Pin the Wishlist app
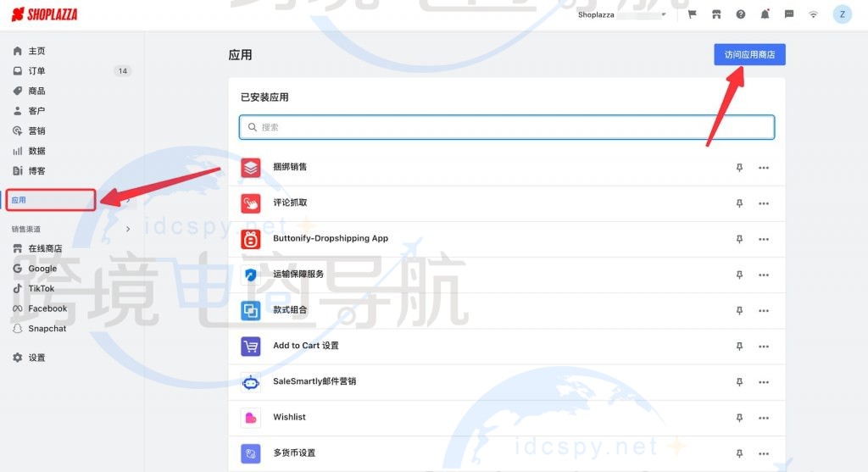This screenshot has width=868, height=472. pos(739,418)
